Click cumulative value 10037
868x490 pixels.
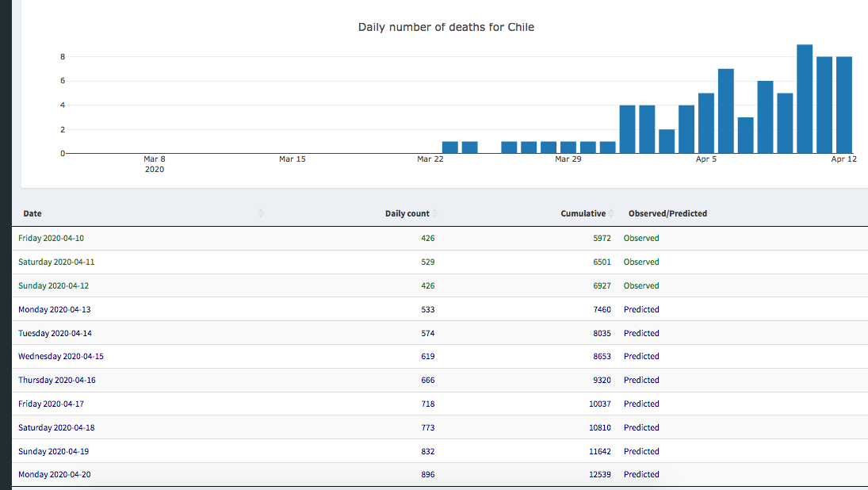(x=602, y=404)
